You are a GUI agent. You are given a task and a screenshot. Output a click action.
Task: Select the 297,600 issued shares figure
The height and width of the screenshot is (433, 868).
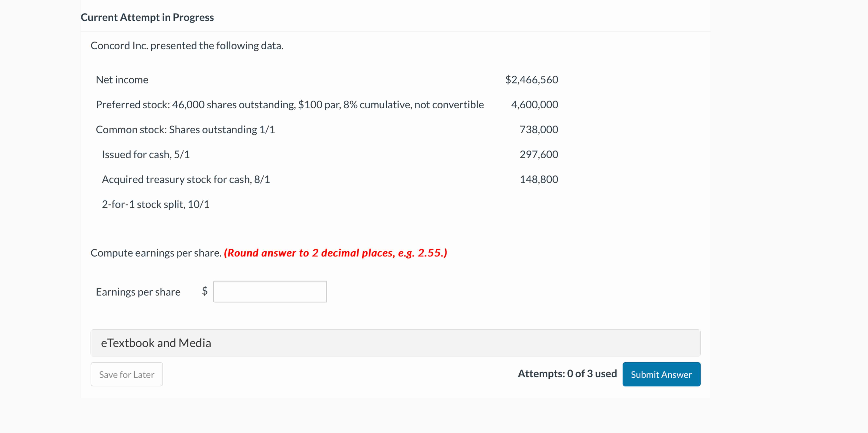pos(539,155)
